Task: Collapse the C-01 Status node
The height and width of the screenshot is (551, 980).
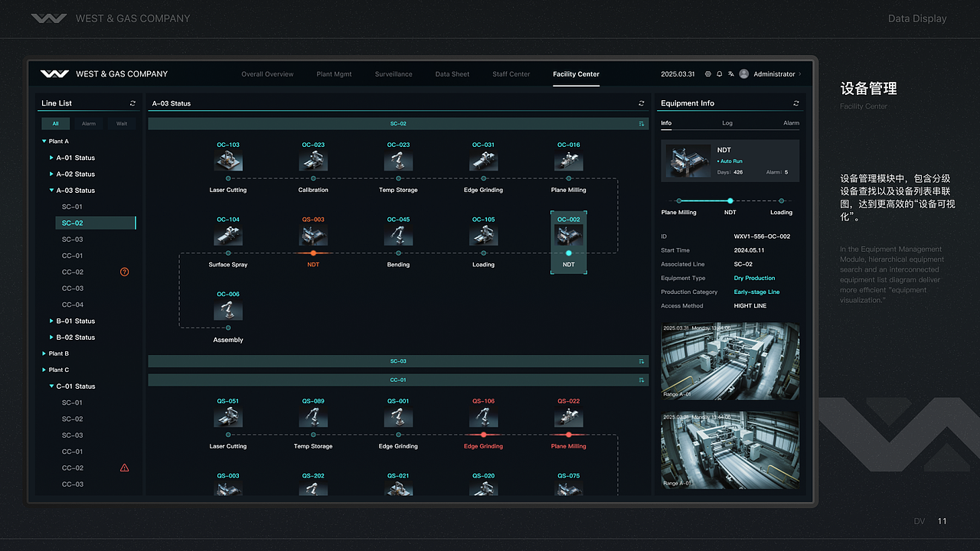Action: tap(52, 386)
